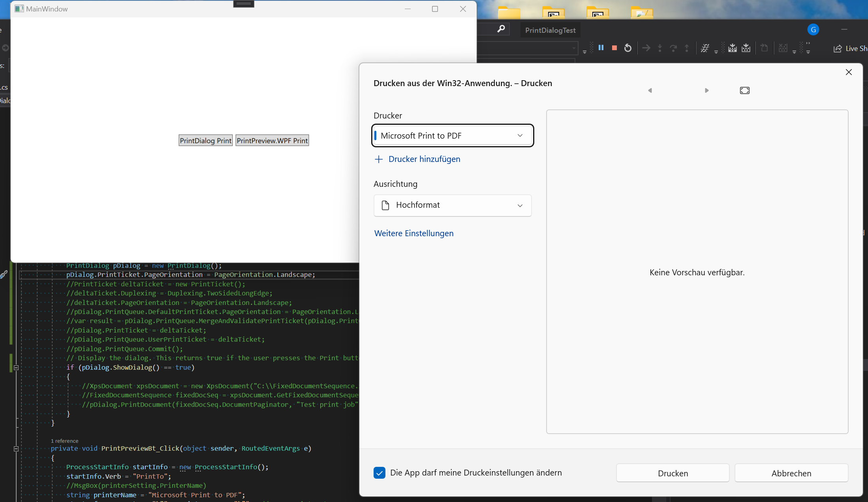
Task: Go to the previous preview page
Action: click(x=650, y=90)
